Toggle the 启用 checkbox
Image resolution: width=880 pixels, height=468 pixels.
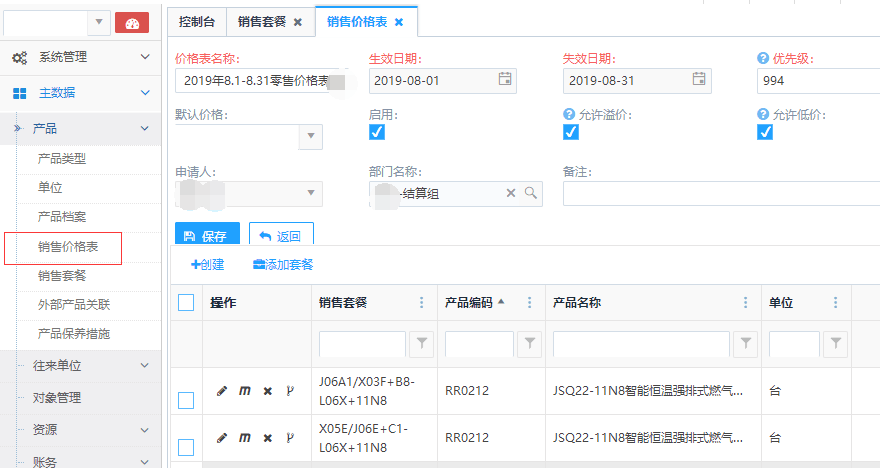coord(377,132)
